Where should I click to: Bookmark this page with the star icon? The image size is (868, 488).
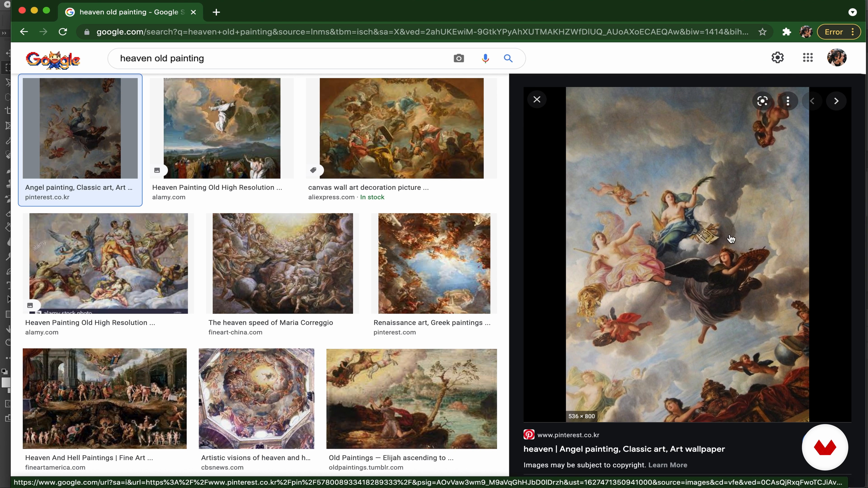point(762,32)
